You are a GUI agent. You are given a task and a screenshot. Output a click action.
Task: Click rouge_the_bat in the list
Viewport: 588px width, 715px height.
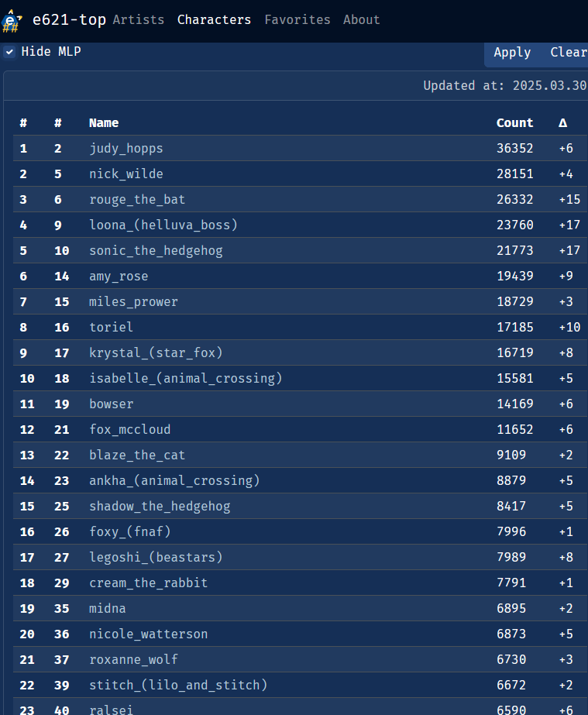pos(137,199)
